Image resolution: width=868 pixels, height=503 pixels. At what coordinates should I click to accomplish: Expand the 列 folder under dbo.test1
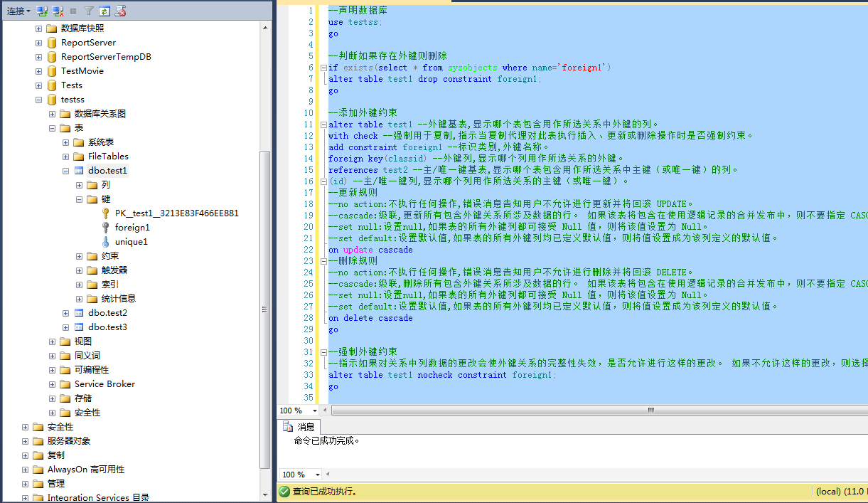pyautogui.click(x=80, y=185)
